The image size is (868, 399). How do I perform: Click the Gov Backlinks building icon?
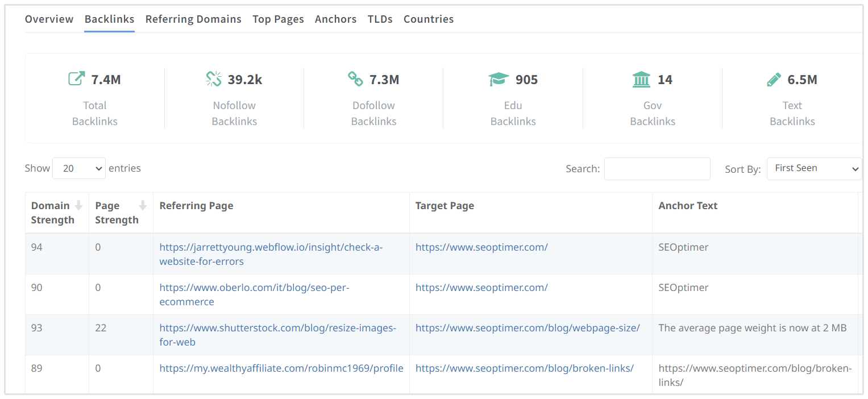click(641, 79)
